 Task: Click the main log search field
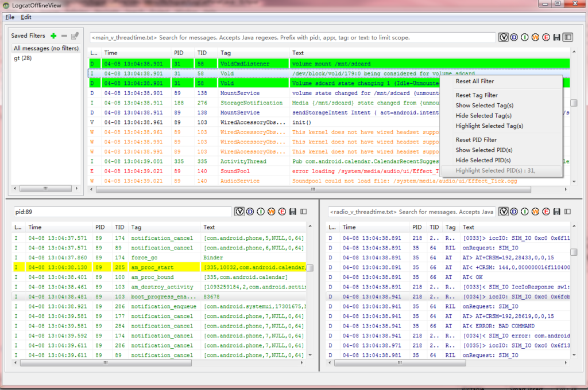[x=292, y=37]
